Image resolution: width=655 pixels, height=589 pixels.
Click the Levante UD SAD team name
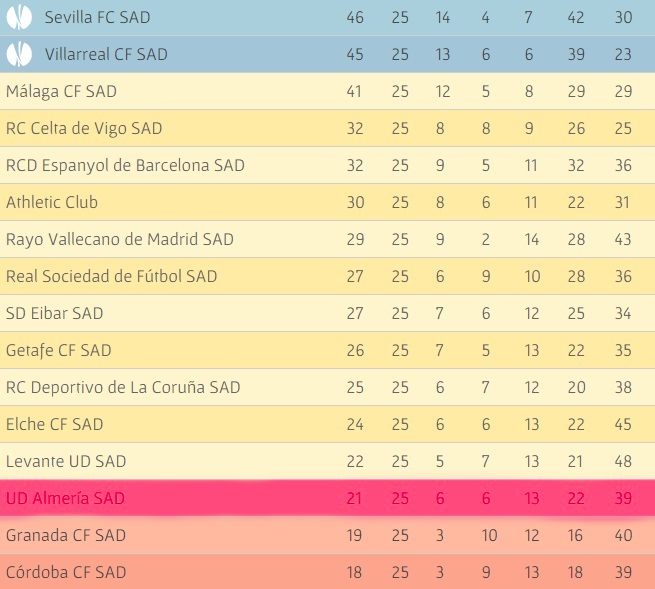pos(66,461)
